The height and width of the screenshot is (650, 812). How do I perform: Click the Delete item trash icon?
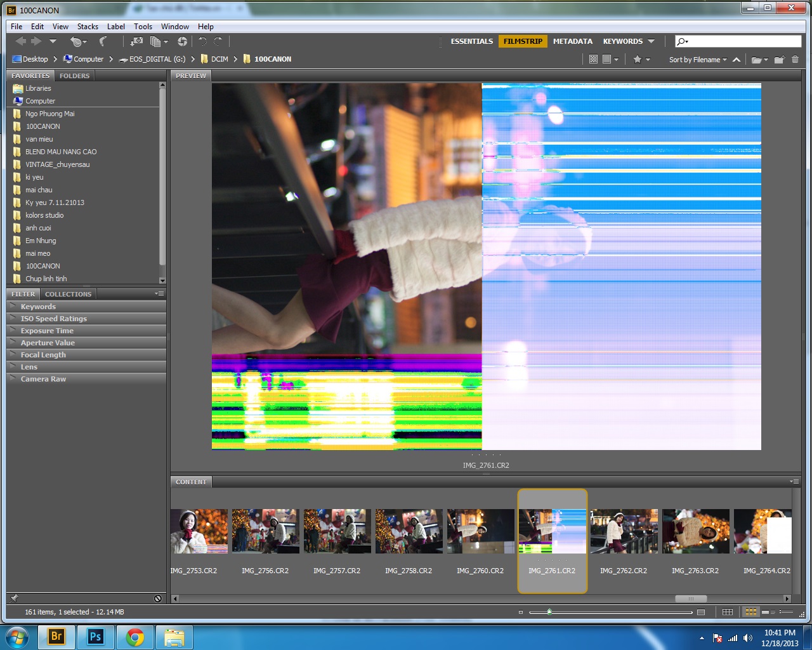795,60
